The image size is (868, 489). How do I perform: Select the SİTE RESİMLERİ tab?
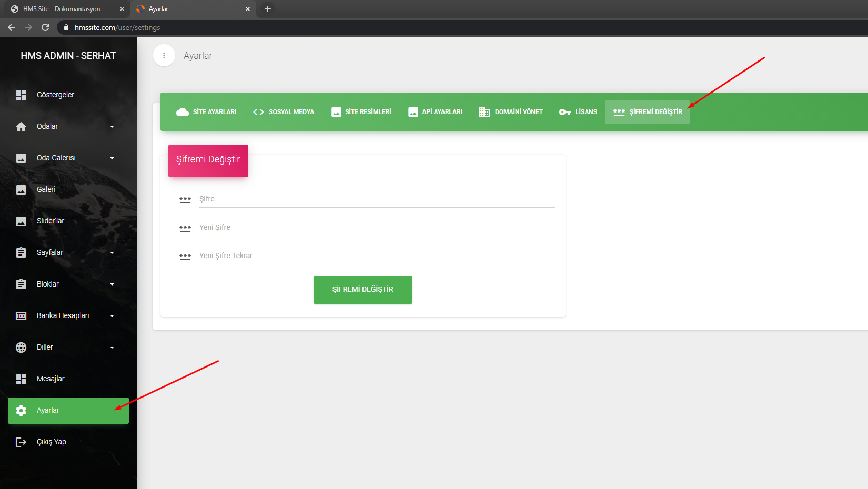click(361, 112)
